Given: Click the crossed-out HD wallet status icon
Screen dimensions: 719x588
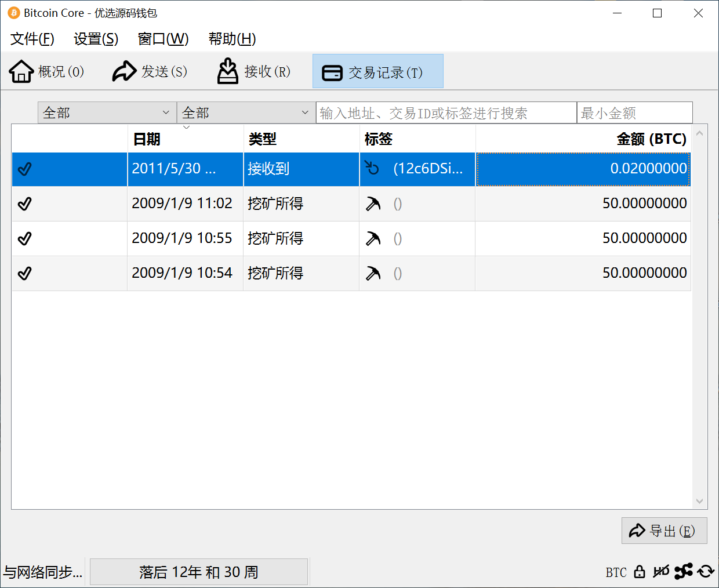Looking at the screenshot, I should (660, 572).
